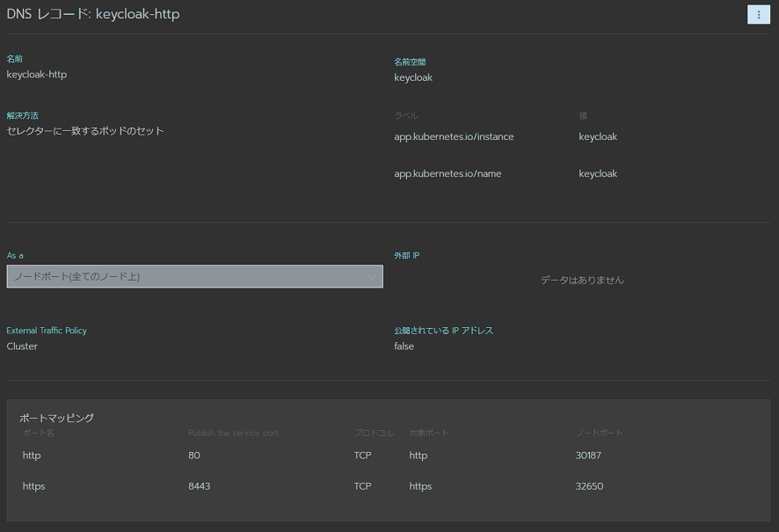Click the http port name cell
Image resolution: width=779 pixels, height=532 pixels.
(32, 455)
